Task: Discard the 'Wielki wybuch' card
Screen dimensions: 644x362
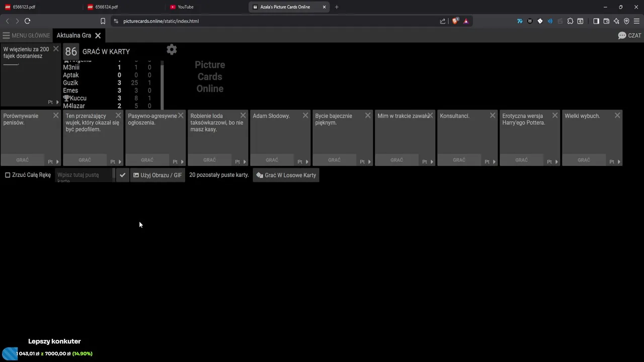Action: 617,116
